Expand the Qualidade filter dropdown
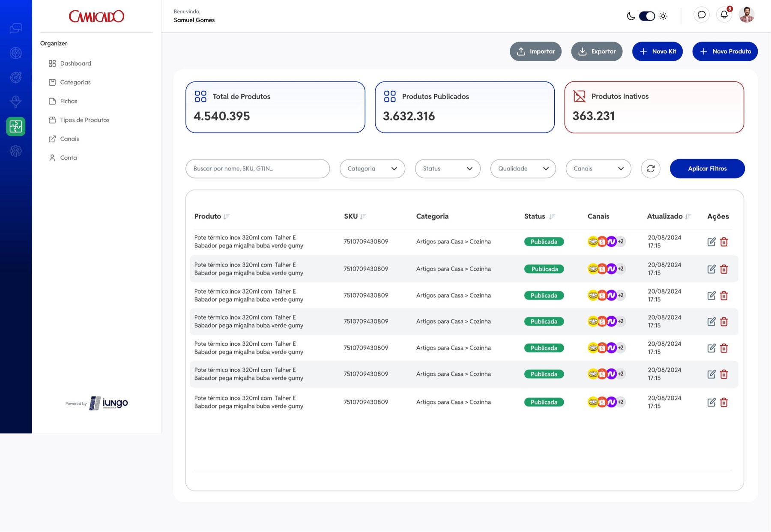The width and height of the screenshot is (771, 532). click(523, 169)
